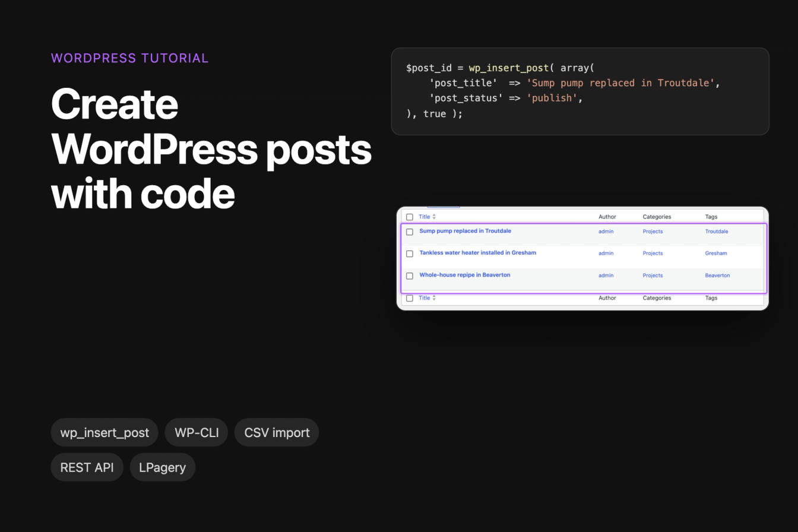
Task: Click the WORDPRESS TUTORIAL label
Action: pos(129,58)
